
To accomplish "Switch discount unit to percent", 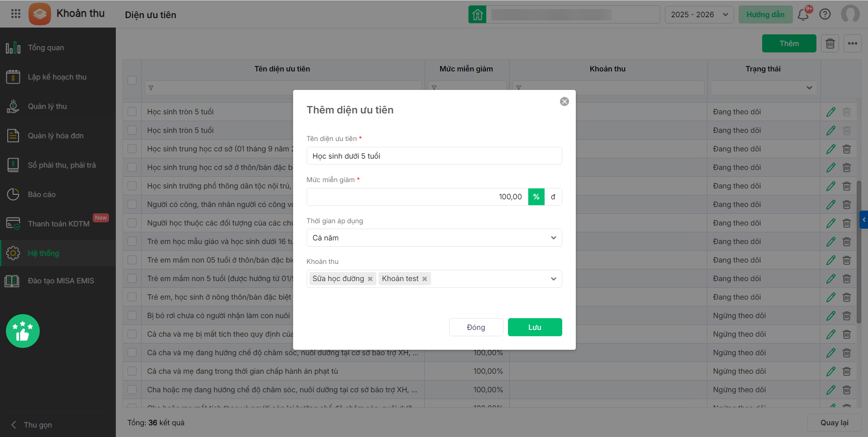I will coord(536,197).
